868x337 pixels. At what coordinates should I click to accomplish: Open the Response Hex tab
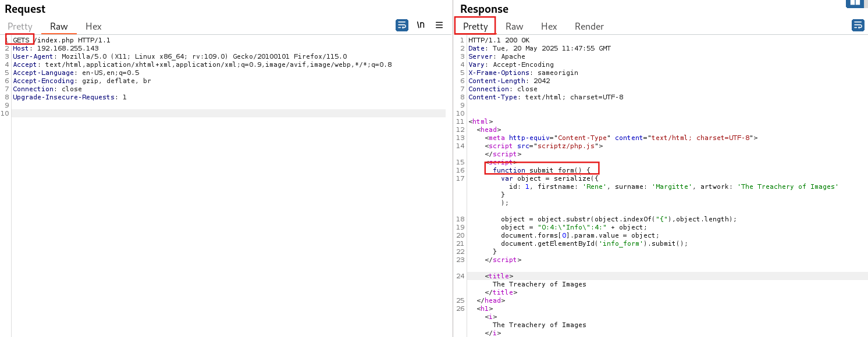pyautogui.click(x=549, y=26)
